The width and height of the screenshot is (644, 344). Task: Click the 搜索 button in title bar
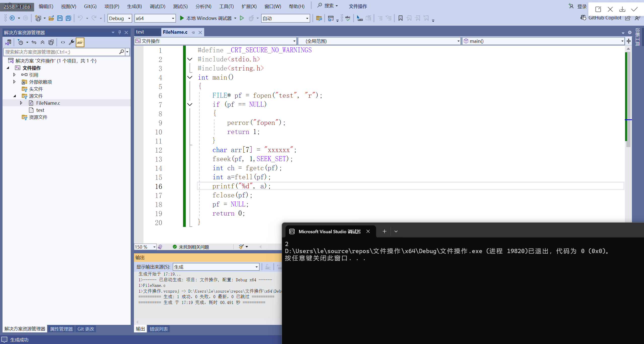[328, 6]
